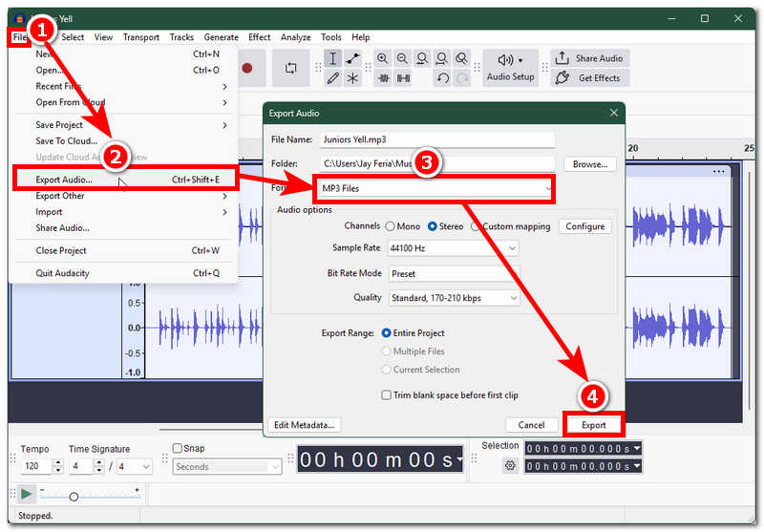This screenshot has width=764, height=532.
Task: Select Mono channel option
Action: point(390,226)
